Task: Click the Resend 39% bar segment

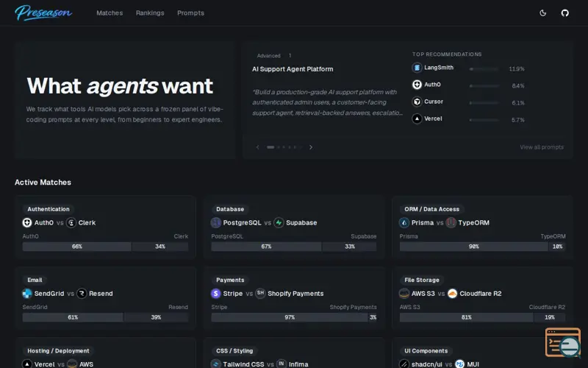Action: [156, 317]
